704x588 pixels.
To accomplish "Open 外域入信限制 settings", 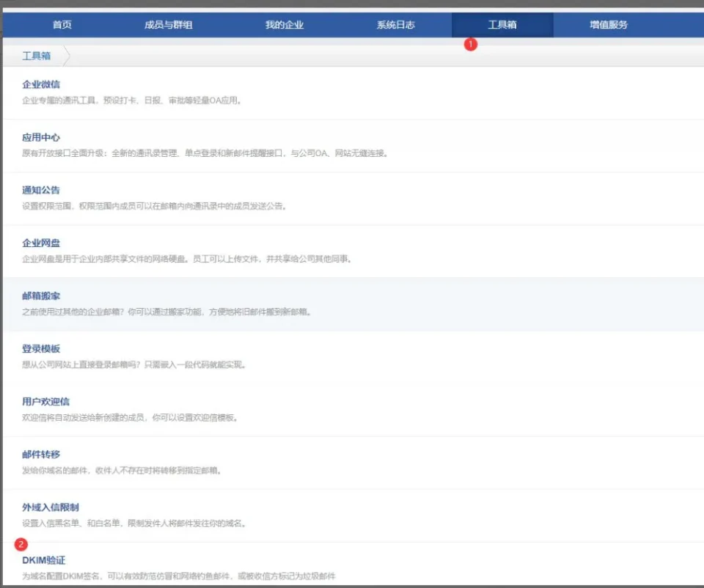I will 50,507.
